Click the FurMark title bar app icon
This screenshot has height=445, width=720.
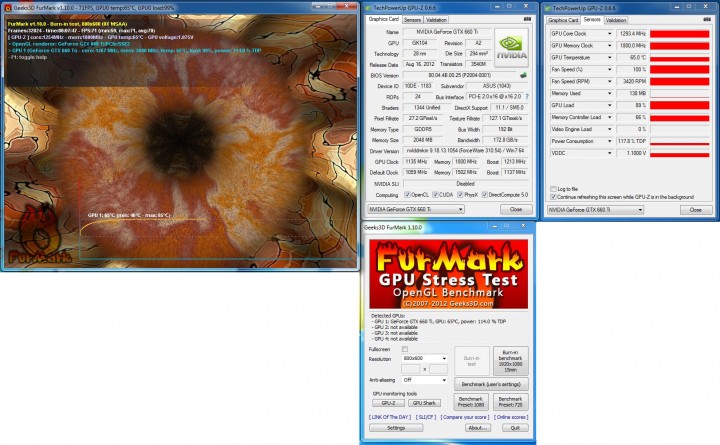(x=7, y=7)
